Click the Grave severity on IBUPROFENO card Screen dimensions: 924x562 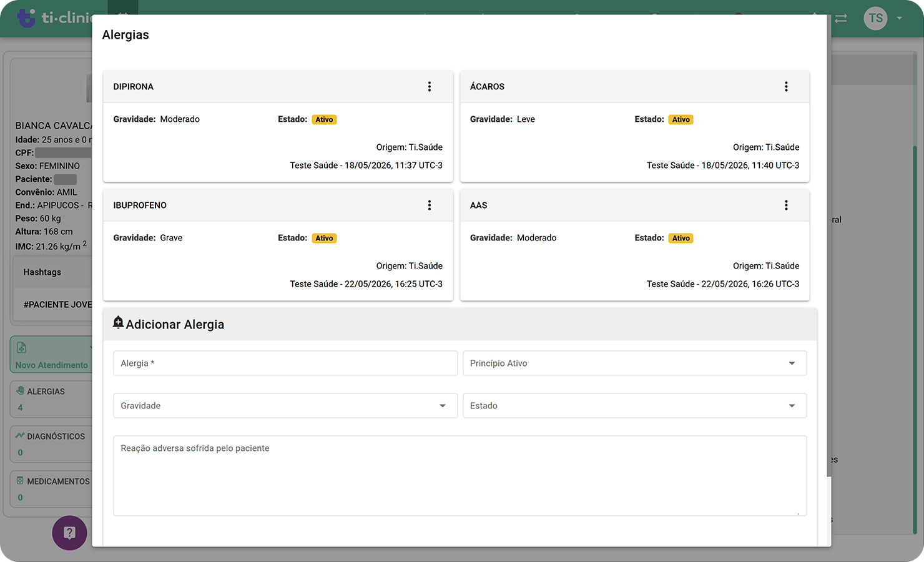point(171,238)
